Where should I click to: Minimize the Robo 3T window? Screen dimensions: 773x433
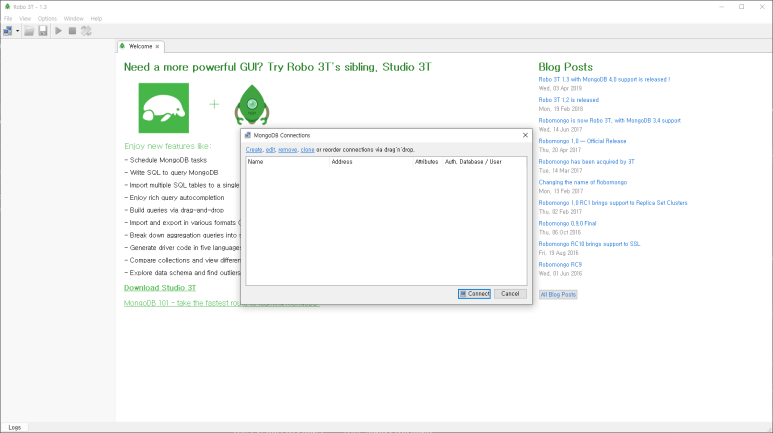pyautogui.click(x=721, y=7)
